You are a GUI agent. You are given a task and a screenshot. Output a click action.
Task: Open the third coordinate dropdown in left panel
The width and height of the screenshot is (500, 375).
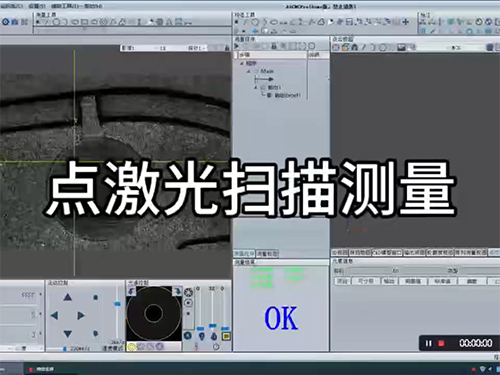(41, 333)
